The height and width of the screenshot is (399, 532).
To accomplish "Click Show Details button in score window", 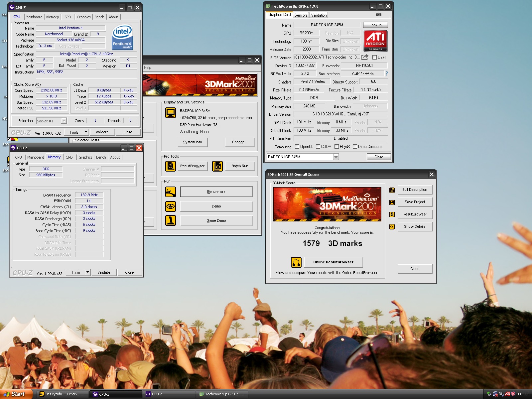I will tap(415, 227).
